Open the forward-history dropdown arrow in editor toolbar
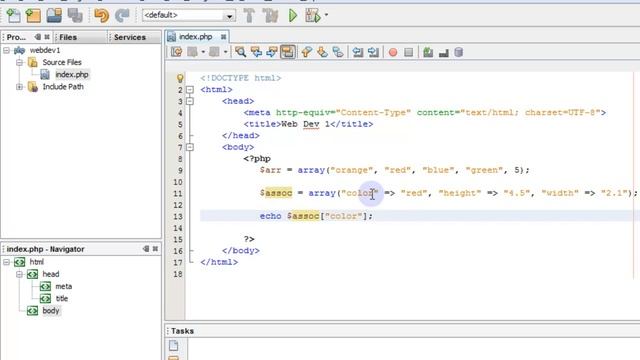The width and height of the screenshot is (640, 360). [225, 52]
